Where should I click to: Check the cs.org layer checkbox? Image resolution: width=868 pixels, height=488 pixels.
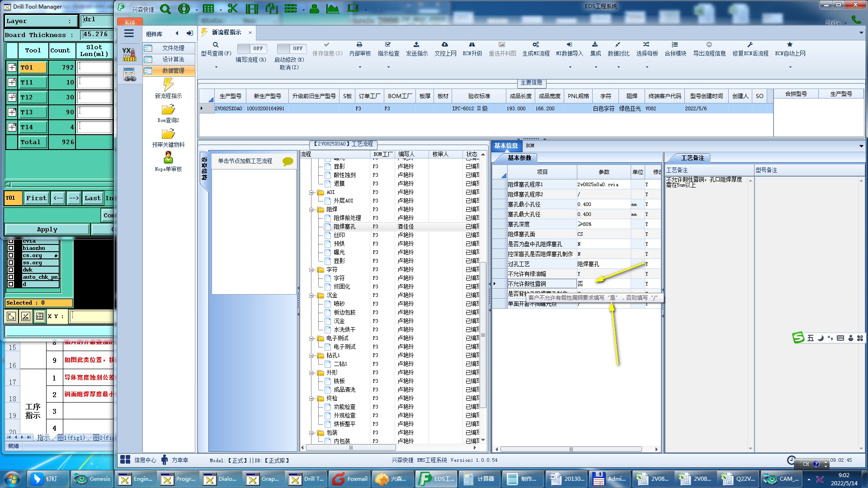pyautogui.click(x=11, y=255)
